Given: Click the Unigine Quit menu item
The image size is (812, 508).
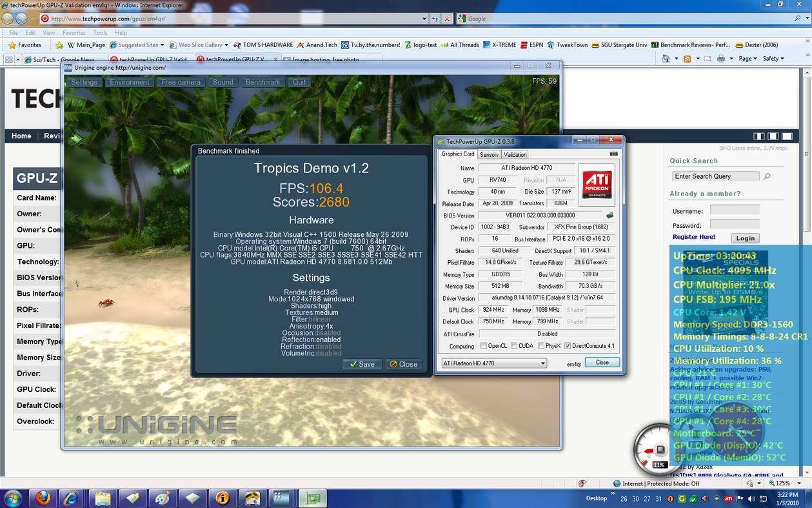Looking at the screenshot, I should (299, 83).
